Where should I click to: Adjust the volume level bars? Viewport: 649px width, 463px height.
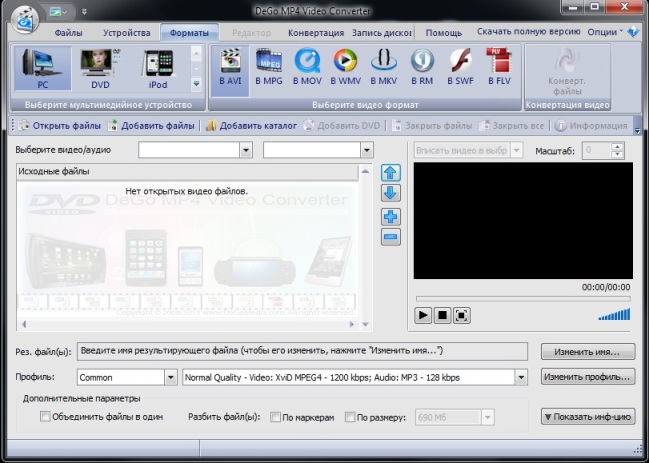(614, 314)
